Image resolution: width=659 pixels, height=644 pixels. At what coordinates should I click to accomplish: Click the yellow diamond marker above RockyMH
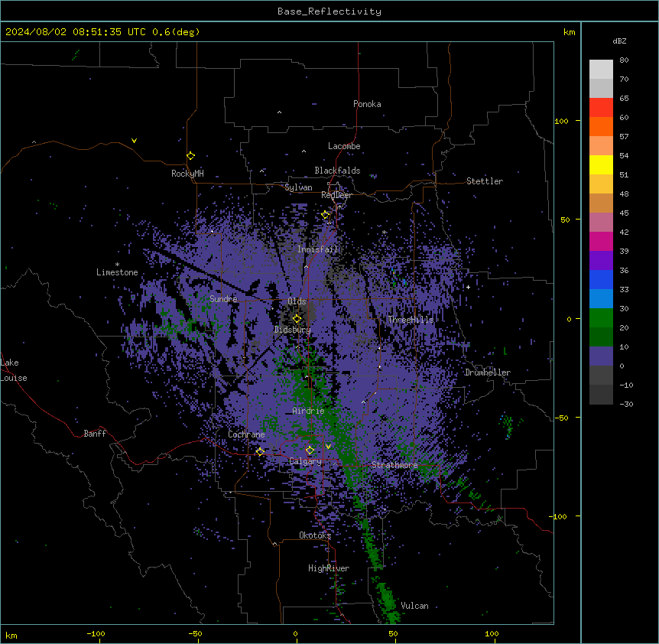[191, 156]
